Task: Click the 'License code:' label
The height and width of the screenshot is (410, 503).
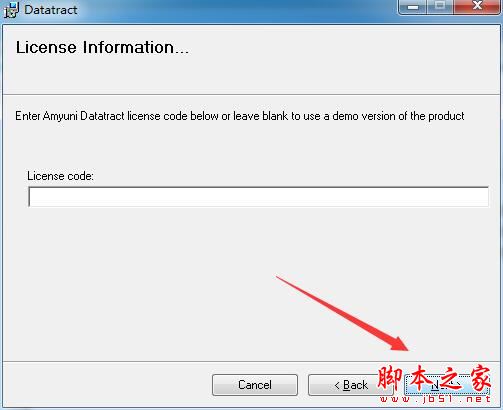Action: click(60, 176)
